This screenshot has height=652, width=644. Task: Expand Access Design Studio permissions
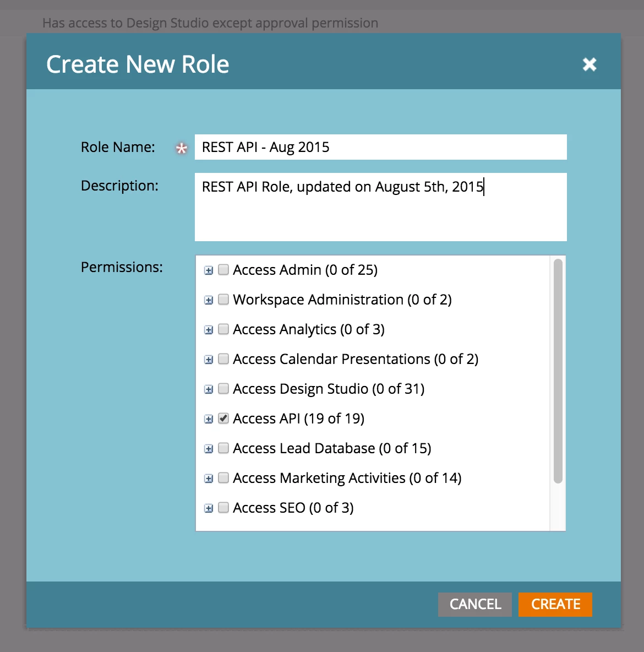(209, 389)
